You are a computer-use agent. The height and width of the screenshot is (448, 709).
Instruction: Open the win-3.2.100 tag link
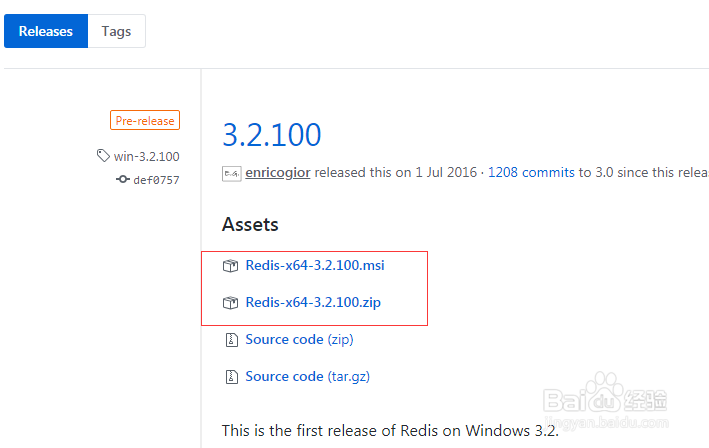(147, 156)
